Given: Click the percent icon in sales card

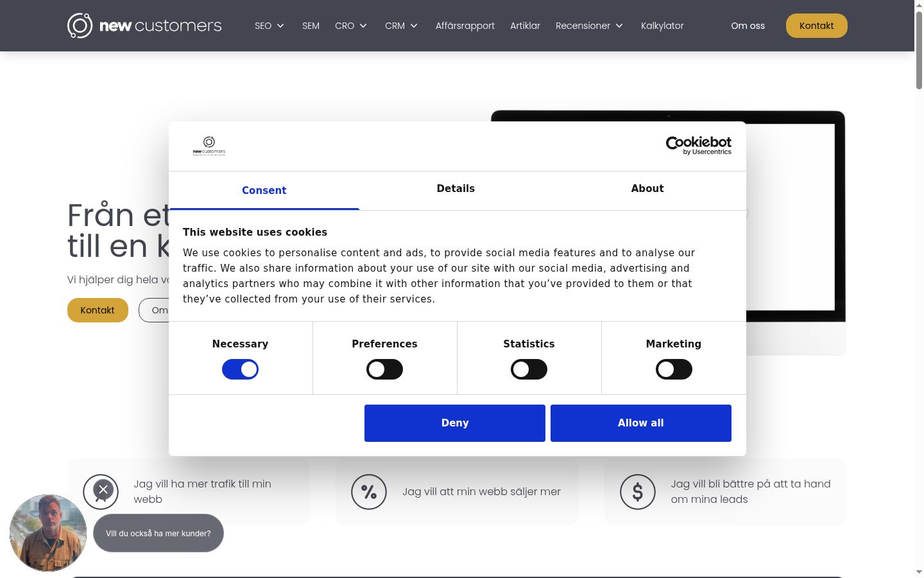Looking at the screenshot, I should [369, 492].
